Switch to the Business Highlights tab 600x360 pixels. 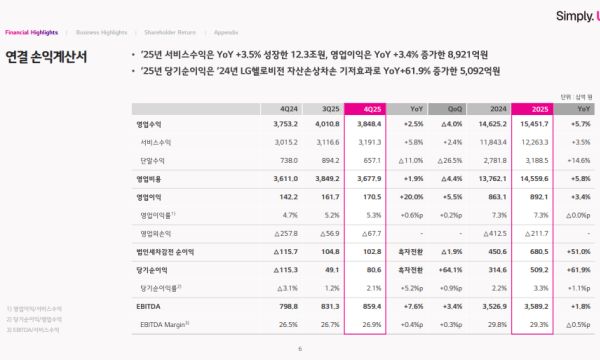101,33
